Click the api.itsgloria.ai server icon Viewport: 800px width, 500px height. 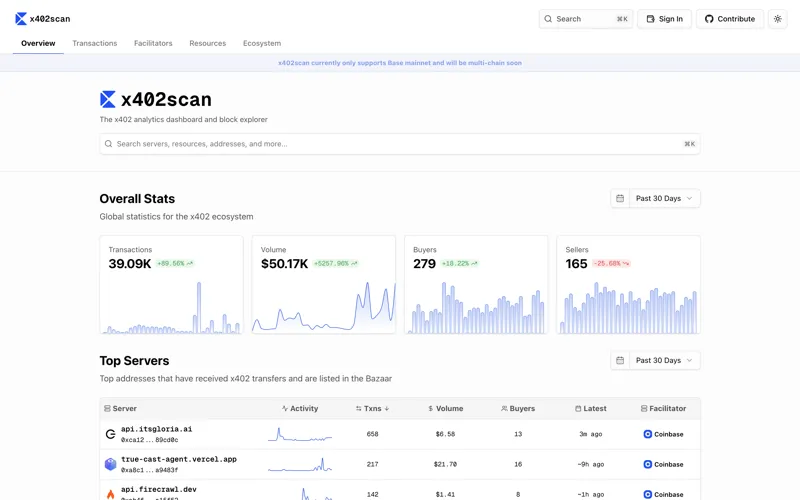point(110,434)
